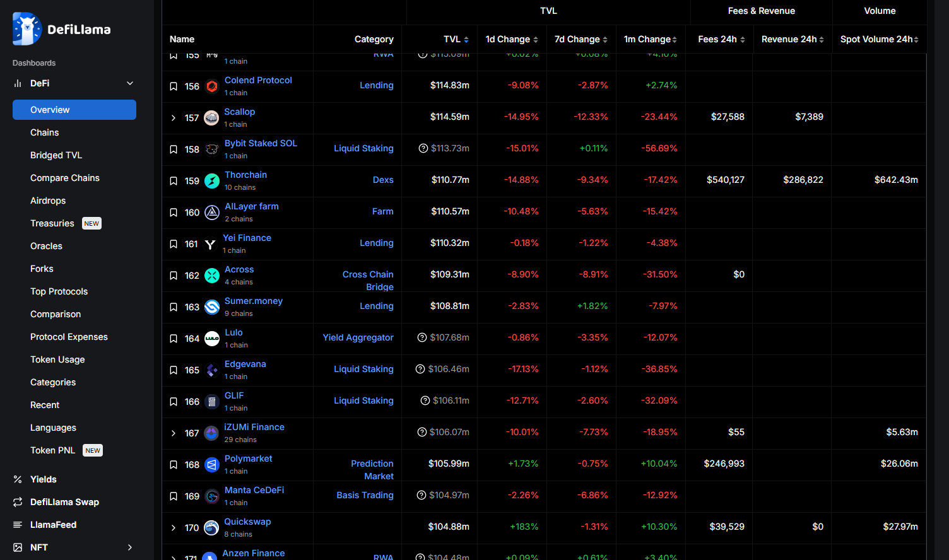This screenshot has height=560, width=949.
Task: Expand the Scallop row
Action: tap(174, 118)
